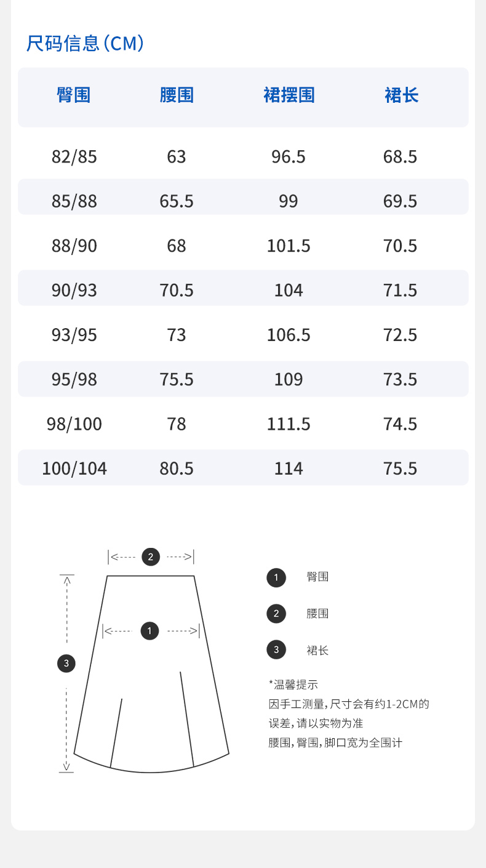Select the 臀围 column header in table
This screenshot has height=868, width=486.
[74, 95]
